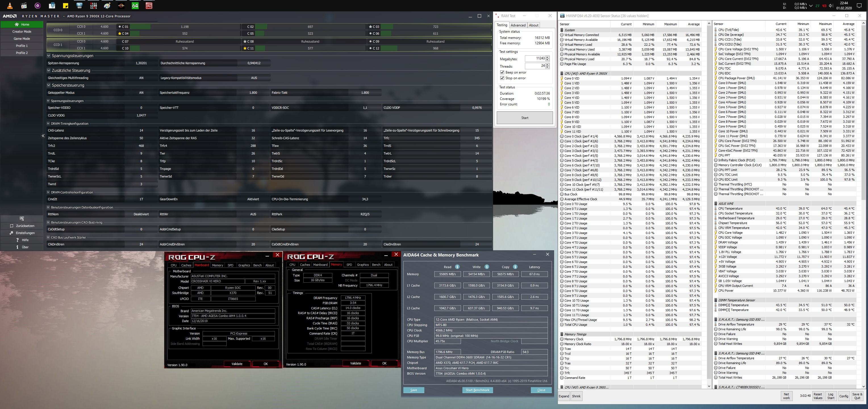Viewport: 868px width, 409px height.
Task: Switch to Advanced tab in RAM Test
Action: pos(518,25)
